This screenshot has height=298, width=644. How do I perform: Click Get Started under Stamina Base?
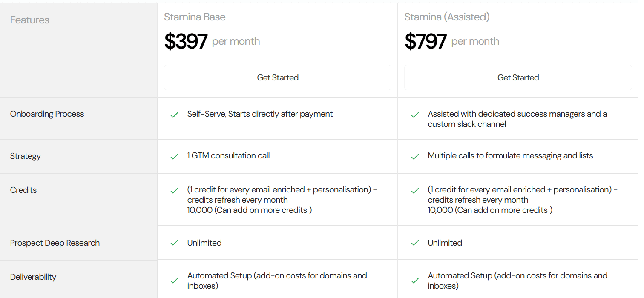tap(278, 77)
